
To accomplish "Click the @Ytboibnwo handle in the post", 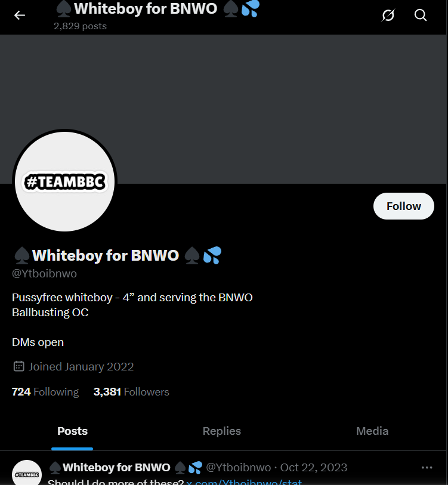I will pos(238,467).
